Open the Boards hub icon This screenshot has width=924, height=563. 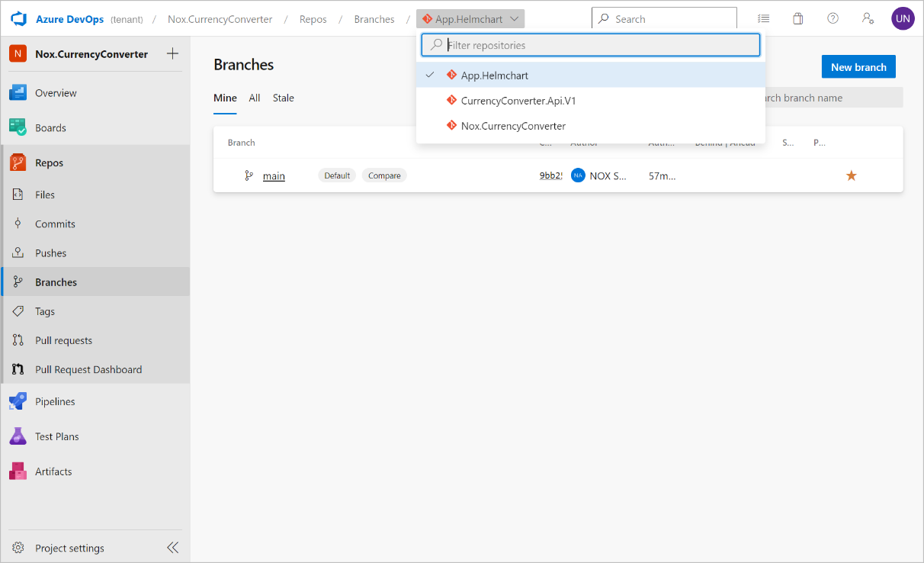[x=18, y=127]
